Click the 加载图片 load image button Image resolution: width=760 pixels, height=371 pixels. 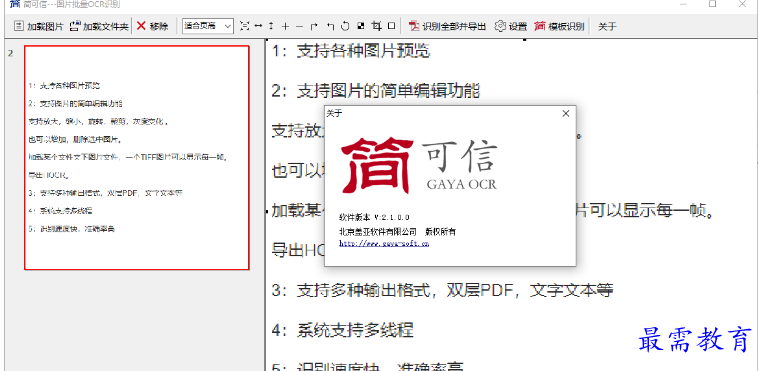click(x=38, y=26)
